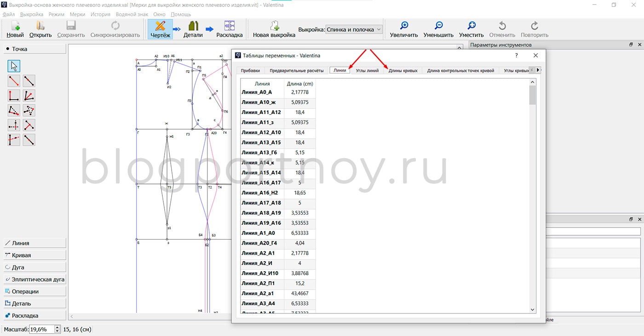Close the Параметры инструментов panel
The height and width of the screenshot is (336, 644).
(x=639, y=45)
